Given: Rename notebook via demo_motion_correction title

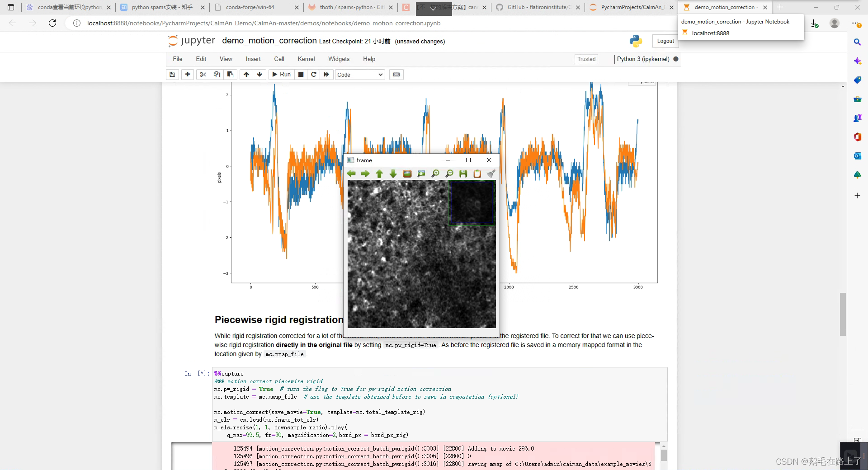Looking at the screenshot, I should 269,41.
